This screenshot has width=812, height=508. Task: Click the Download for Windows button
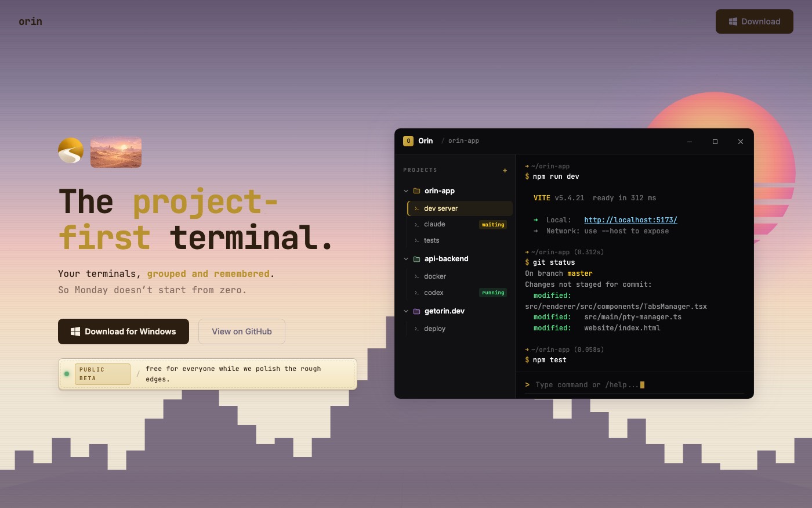(x=124, y=332)
